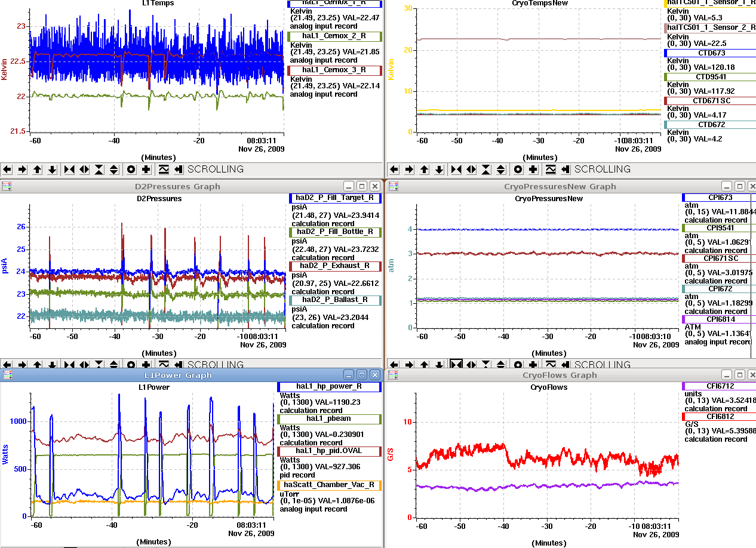Click the plus icon in L1Temps toolbar
Screen dimensions: 756x548
[146, 170]
